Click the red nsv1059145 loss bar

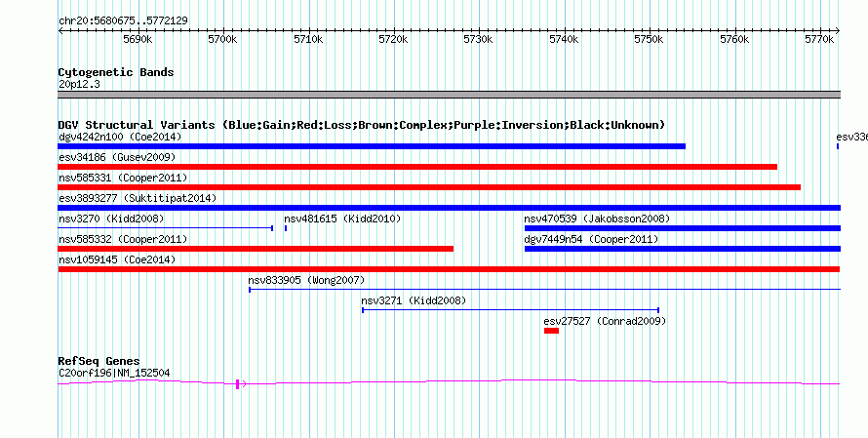[x=449, y=269]
